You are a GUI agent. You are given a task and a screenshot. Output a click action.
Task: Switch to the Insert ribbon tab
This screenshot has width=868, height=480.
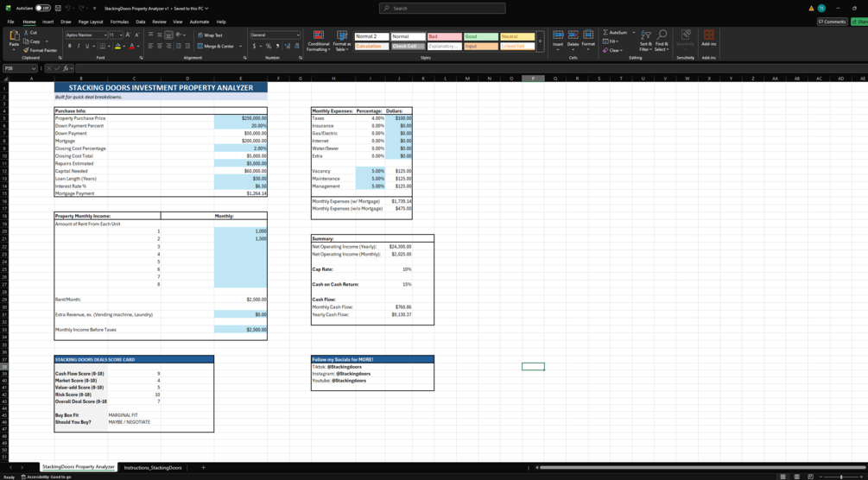[x=48, y=22]
